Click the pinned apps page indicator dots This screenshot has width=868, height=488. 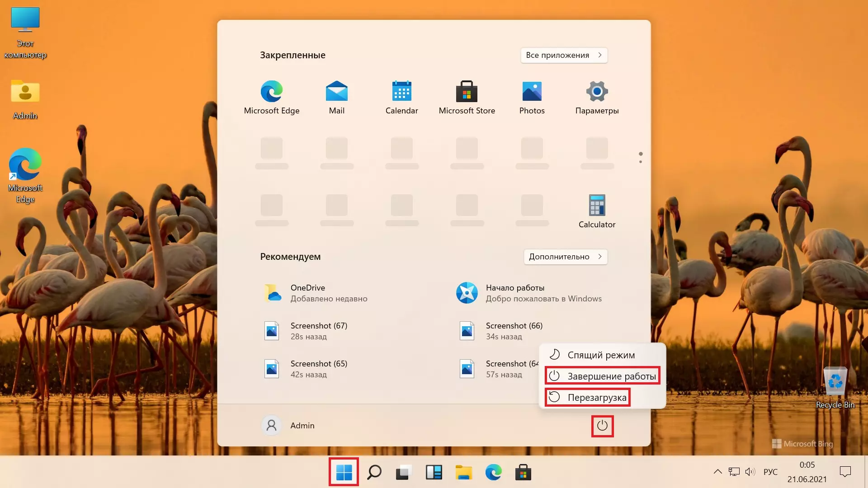point(640,157)
